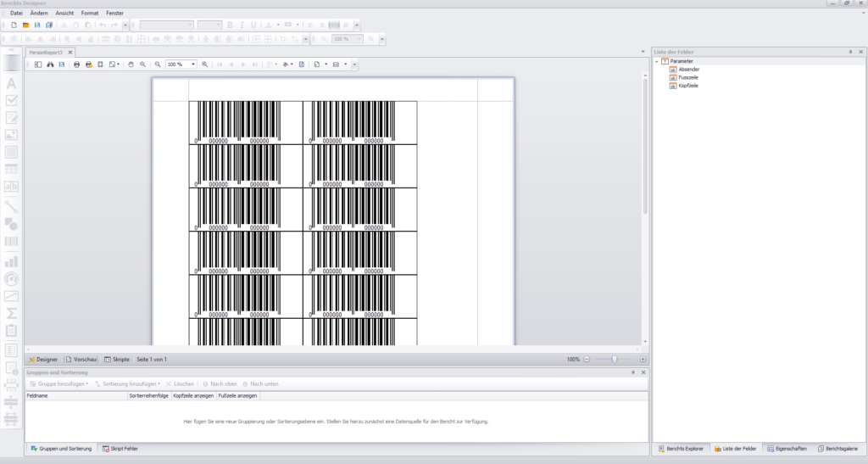Open the font name combo box
Image resolution: width=868 pixels, height=464 pixels.
[166, 25]
